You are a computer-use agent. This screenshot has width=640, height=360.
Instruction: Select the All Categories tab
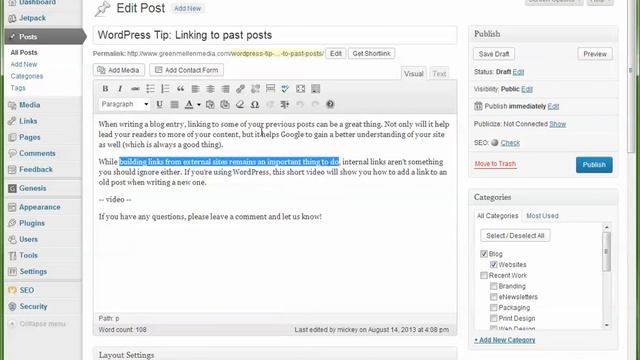[497, 216]
